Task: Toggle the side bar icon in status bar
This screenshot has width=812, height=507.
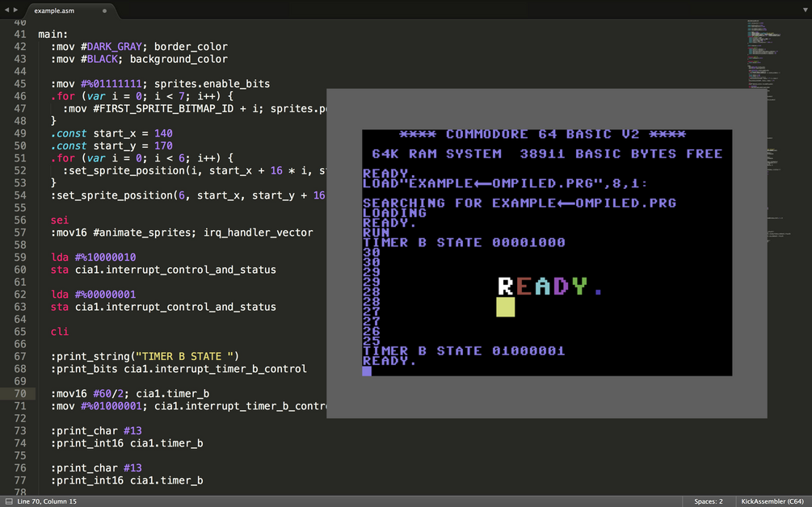Action: 9,501
